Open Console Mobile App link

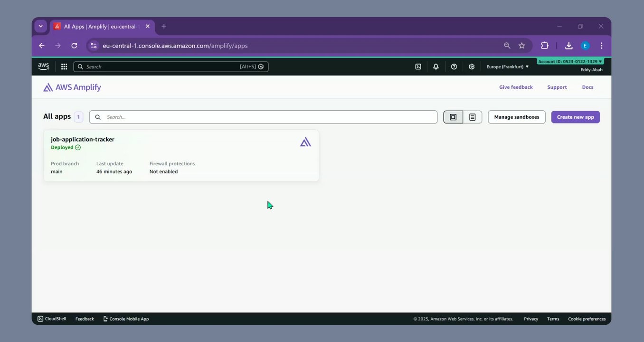[x=126, y=319]
